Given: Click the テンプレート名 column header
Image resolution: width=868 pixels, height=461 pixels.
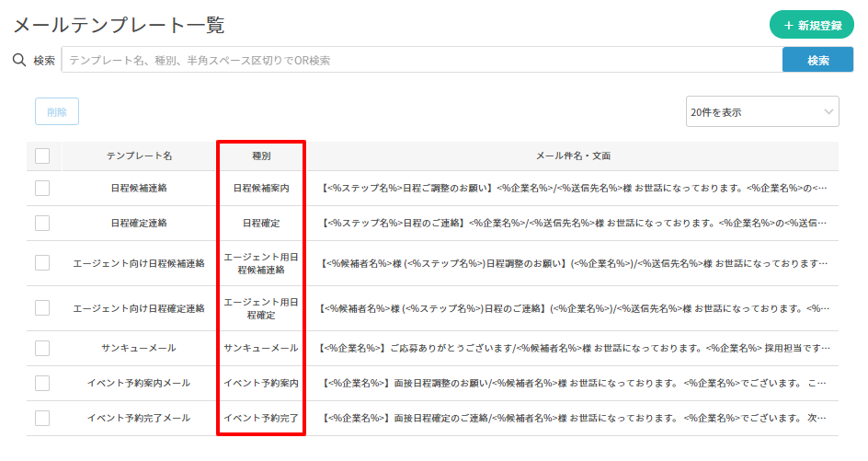Looking at the screenshot, I should tap(139, 156).
